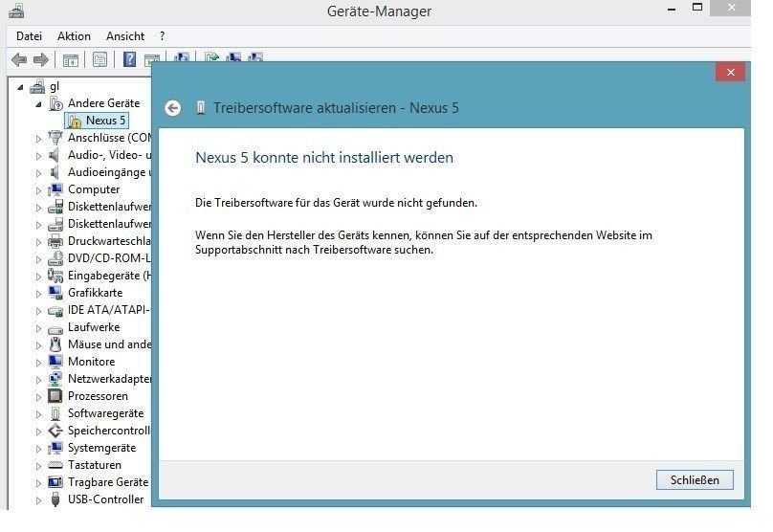773x532 pixels.
Task: Select the "Tastaturen" label
Action: 94,465
